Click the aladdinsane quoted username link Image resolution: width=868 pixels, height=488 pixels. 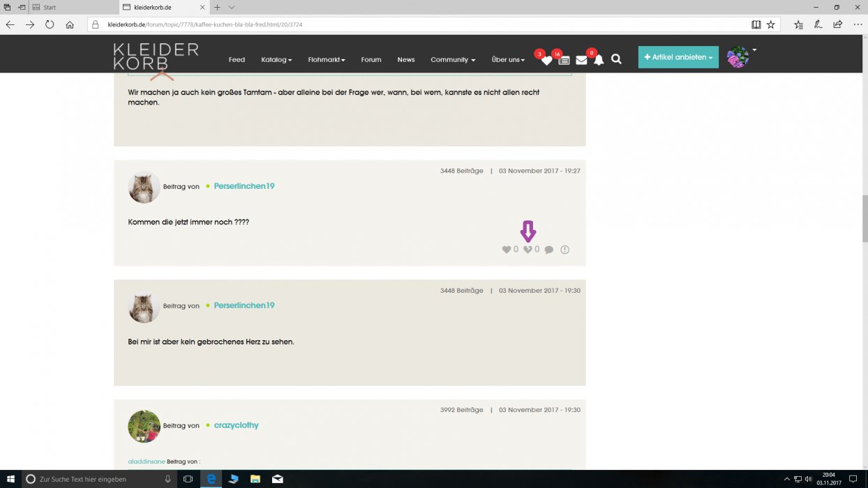(147, 462)
